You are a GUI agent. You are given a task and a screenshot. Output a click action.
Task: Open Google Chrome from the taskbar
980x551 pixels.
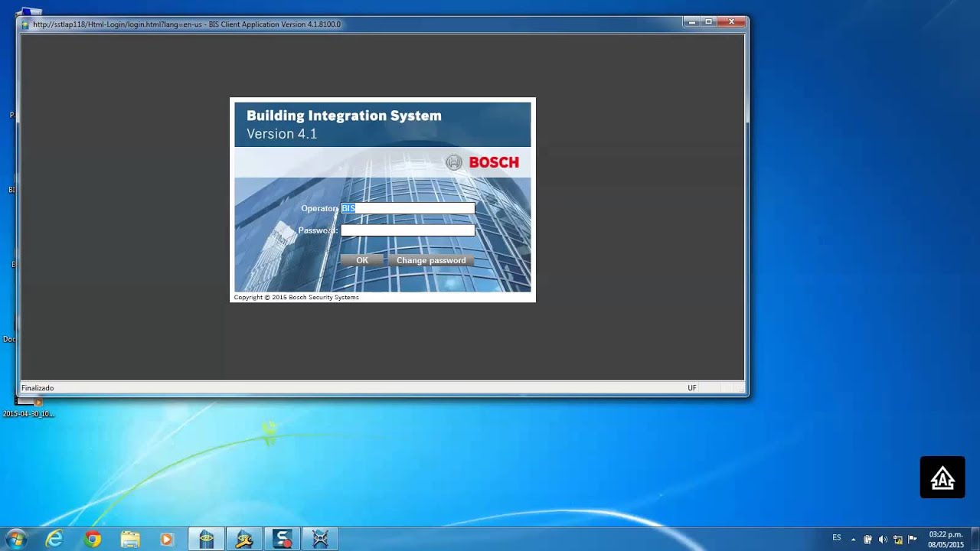93,540
